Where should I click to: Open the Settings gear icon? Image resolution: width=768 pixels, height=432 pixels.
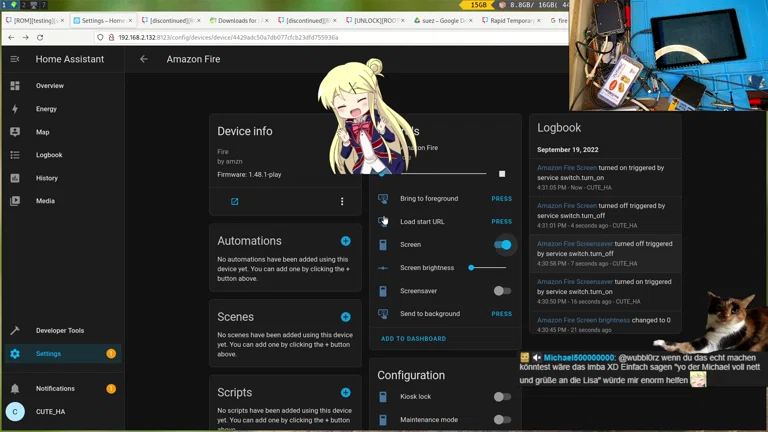coord(15,354)
